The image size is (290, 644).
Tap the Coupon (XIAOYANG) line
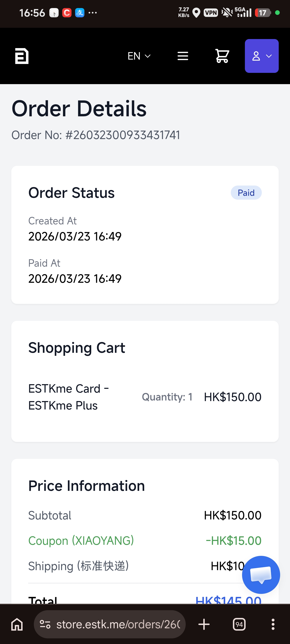pyautogui.click(x=81, y=541)
